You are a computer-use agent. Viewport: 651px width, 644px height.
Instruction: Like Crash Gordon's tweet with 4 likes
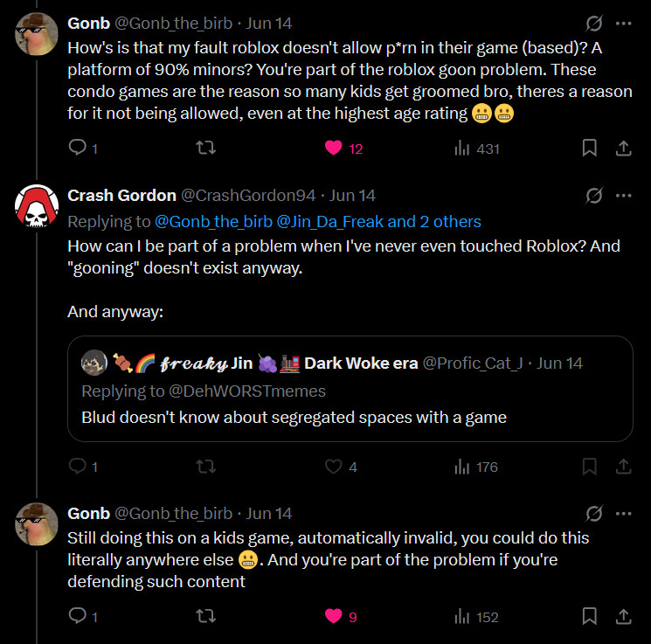point(333,467)
